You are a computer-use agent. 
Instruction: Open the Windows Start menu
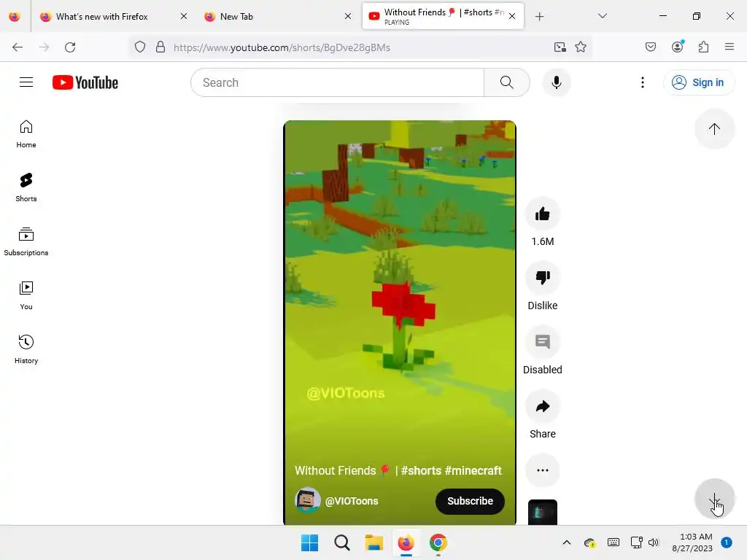point(309,542)
